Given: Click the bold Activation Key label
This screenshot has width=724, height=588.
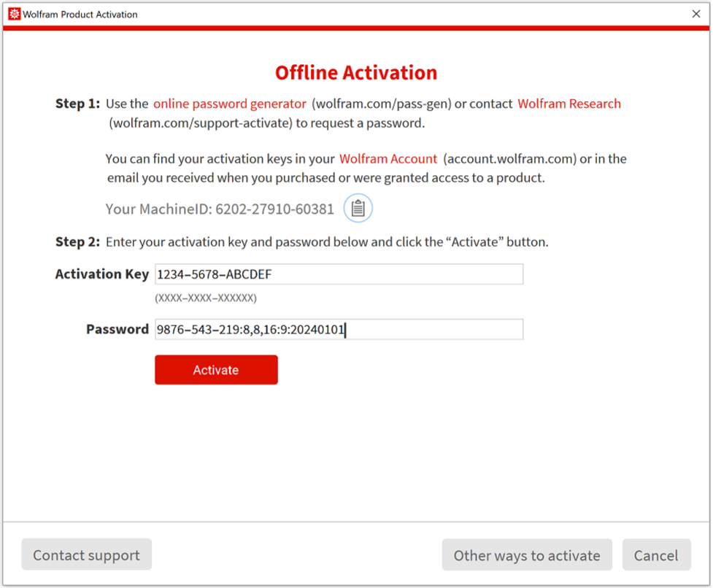Looking at the screenshot, I should point(101,274).
